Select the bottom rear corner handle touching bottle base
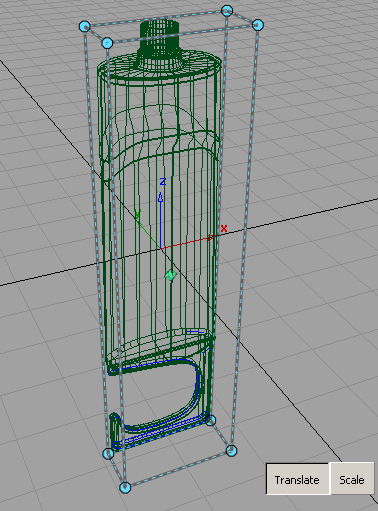Screen dimensions: 378x511 210,420
